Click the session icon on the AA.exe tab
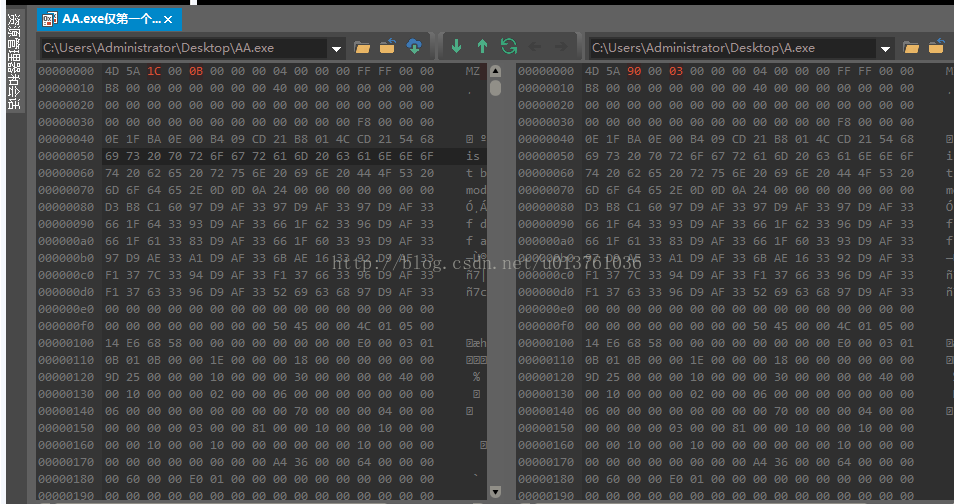Image resolution: width=954 pixels, height=504 pixels. (49, 19)
